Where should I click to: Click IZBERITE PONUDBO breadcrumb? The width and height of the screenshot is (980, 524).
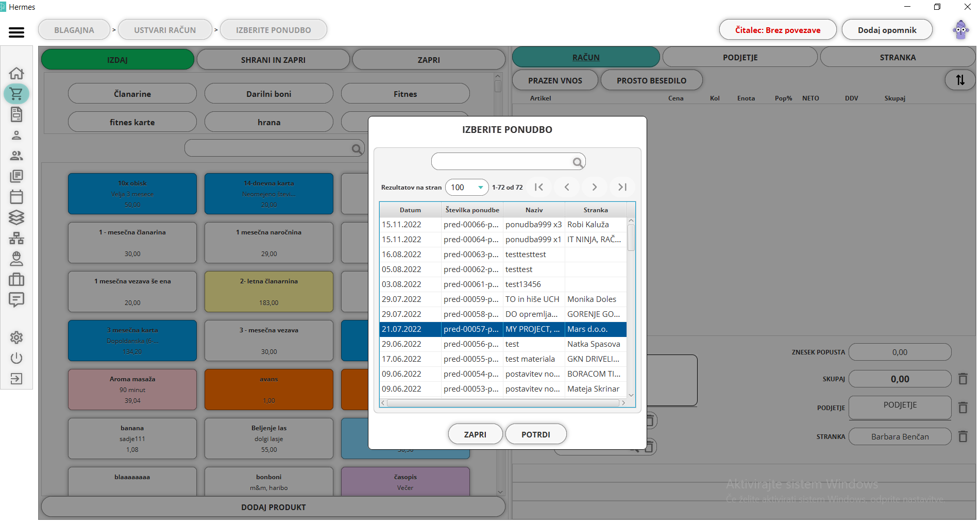click(274, 30)
